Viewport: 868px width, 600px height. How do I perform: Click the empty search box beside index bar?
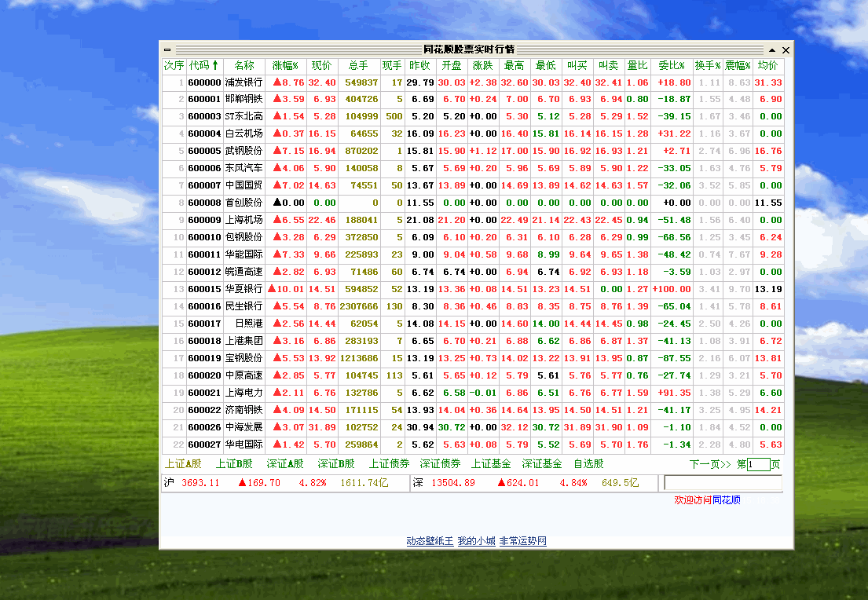pos(723,483)
